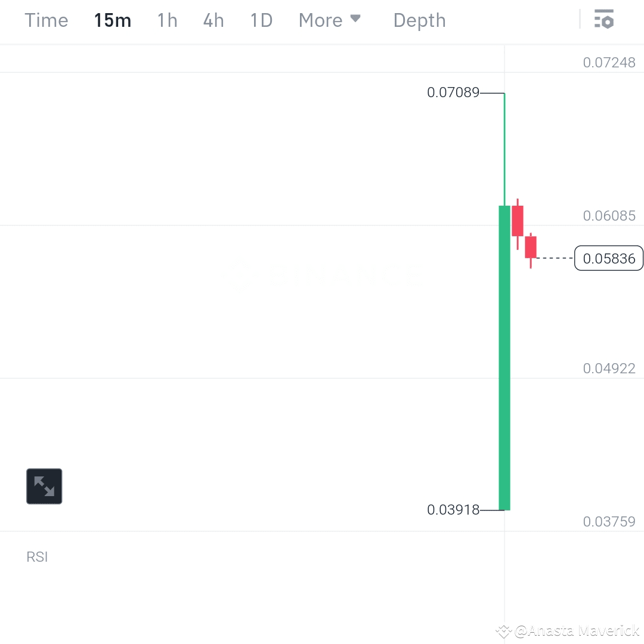Click the current price tag 0.05836
644x644 pixels.
[x=608, y=258]
